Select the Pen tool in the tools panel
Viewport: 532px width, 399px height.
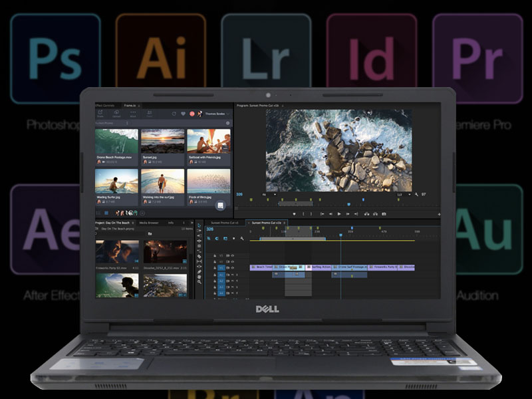199,271
